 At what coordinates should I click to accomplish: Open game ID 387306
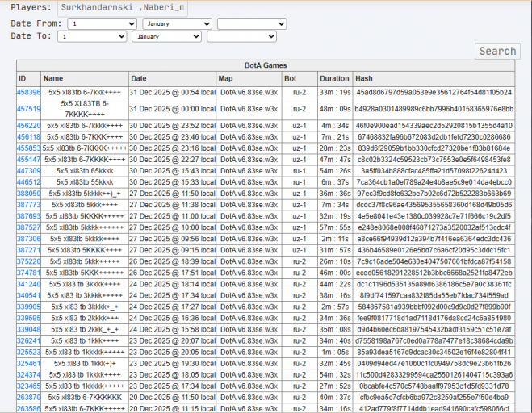(28, 239)
